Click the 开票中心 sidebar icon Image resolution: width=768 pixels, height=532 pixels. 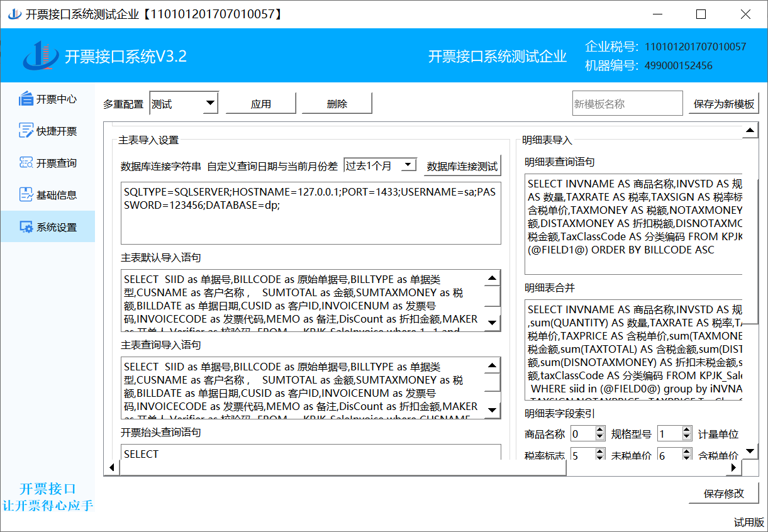tap(26, 99)
